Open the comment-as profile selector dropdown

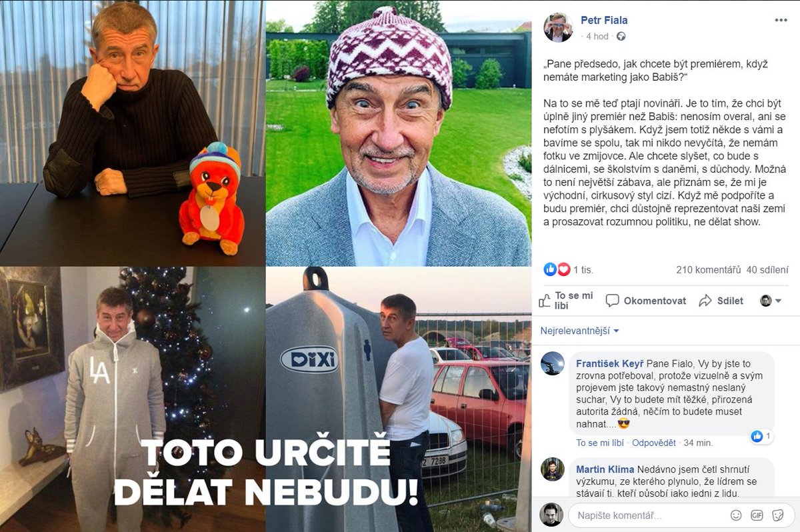771,301
